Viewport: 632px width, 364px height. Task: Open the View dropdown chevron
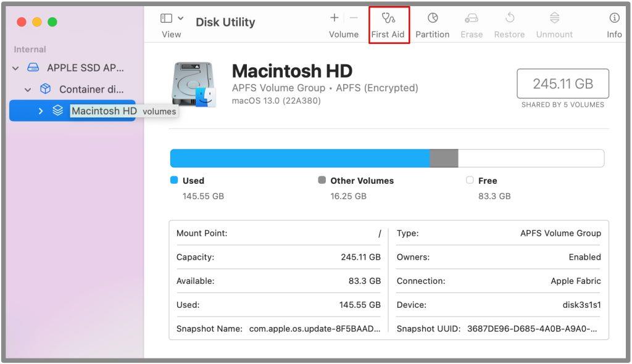click(181, 18)
